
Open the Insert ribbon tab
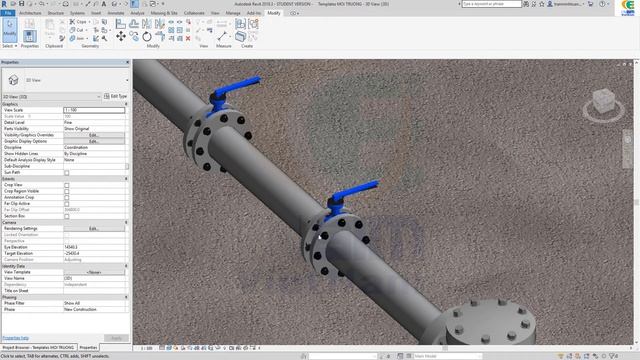tap(96, 13)
